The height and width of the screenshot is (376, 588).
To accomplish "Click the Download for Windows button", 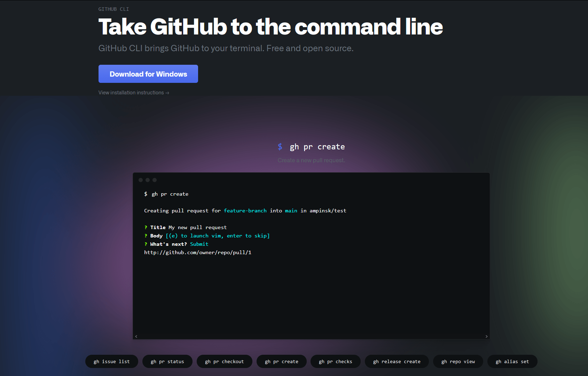I will (148, 74).
